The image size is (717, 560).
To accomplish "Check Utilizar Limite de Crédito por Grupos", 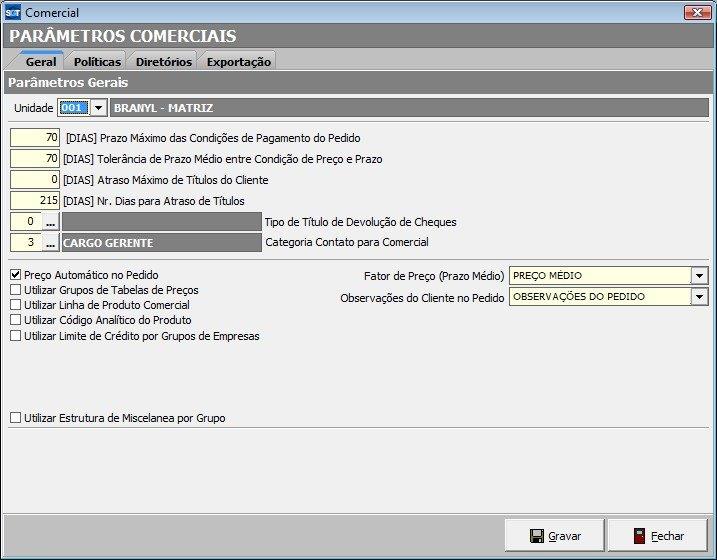I will pos(15,336).
